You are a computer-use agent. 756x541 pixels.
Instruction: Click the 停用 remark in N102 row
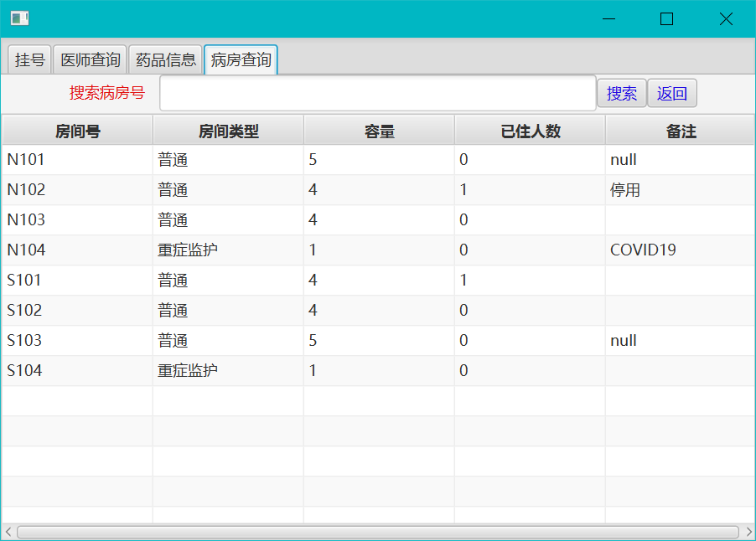tap(625, 190)
